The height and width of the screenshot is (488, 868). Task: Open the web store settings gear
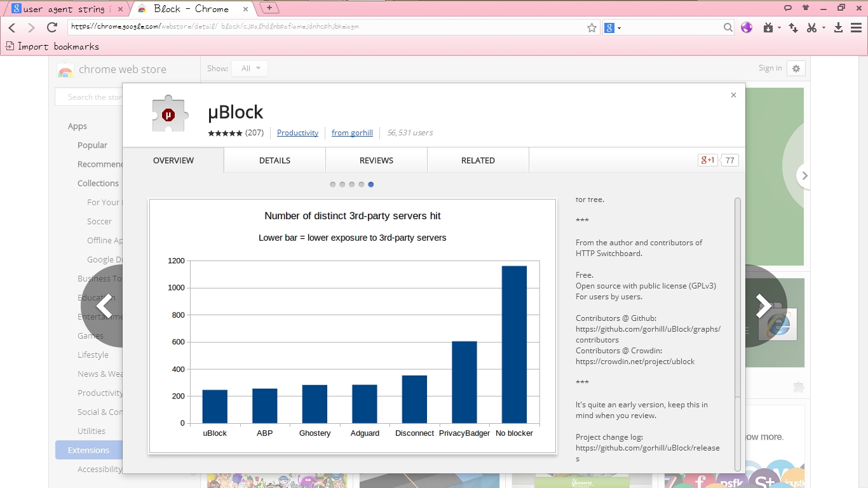coord(796,68)
